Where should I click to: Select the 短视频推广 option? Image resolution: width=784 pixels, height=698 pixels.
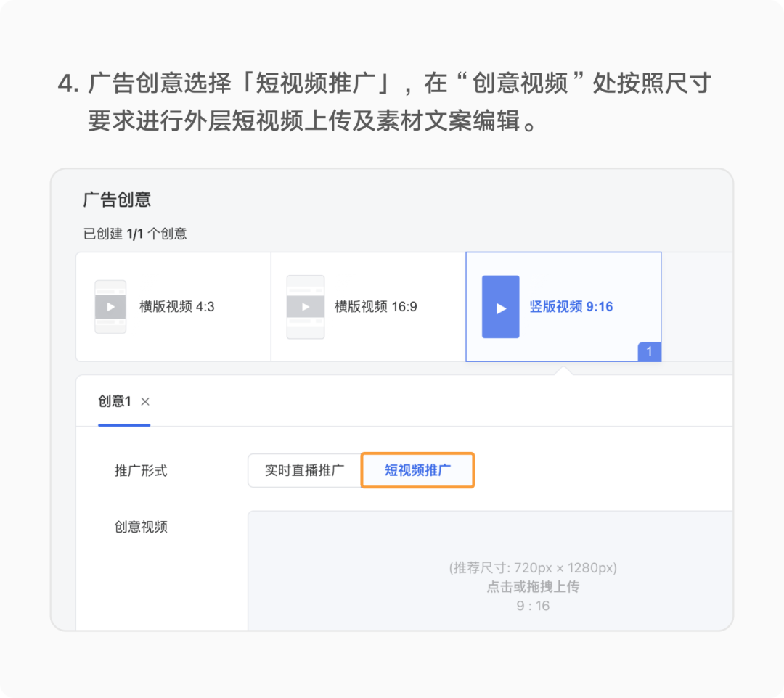(x=417, y=470)
